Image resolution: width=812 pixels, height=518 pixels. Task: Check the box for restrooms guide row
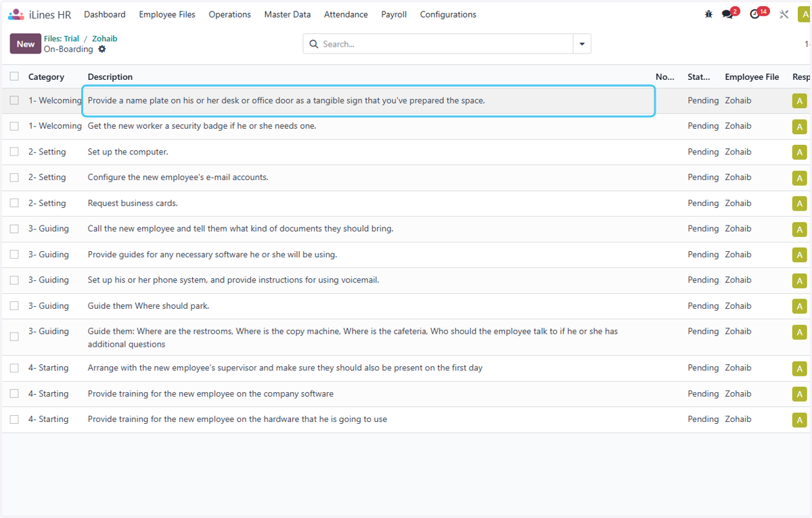(x=14, y=337)
